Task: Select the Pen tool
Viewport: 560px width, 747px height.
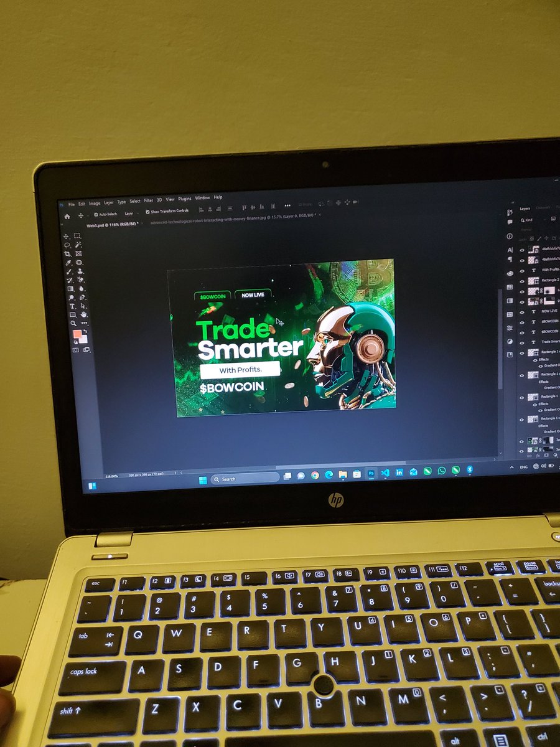Action: [x=82, y=297]
